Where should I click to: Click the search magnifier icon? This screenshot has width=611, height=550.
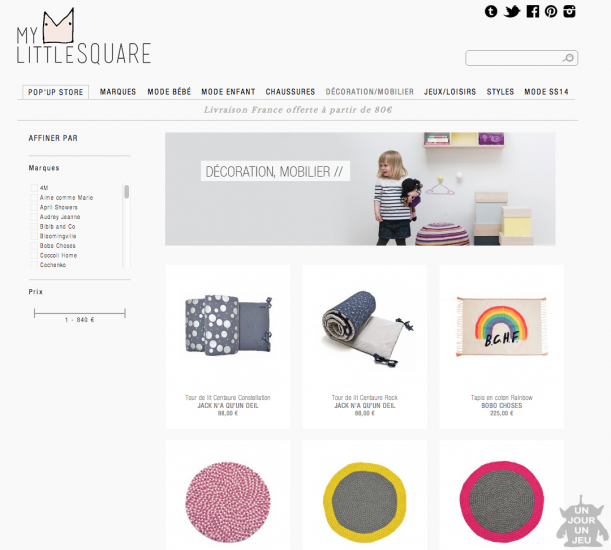tap(568, 58)
